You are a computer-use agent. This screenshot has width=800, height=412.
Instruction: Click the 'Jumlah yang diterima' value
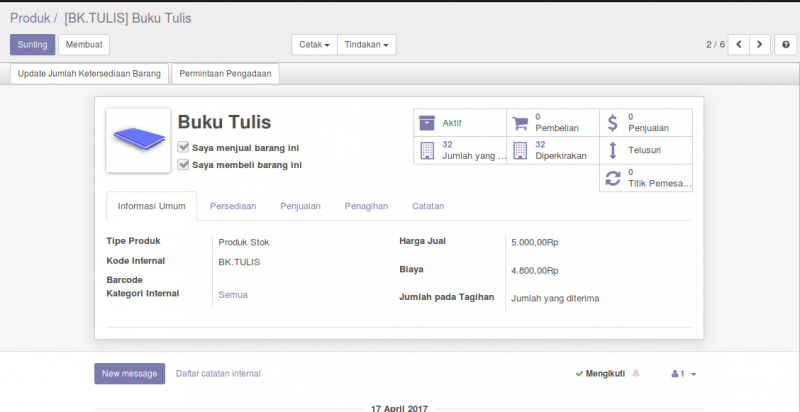tap(555, 299)
